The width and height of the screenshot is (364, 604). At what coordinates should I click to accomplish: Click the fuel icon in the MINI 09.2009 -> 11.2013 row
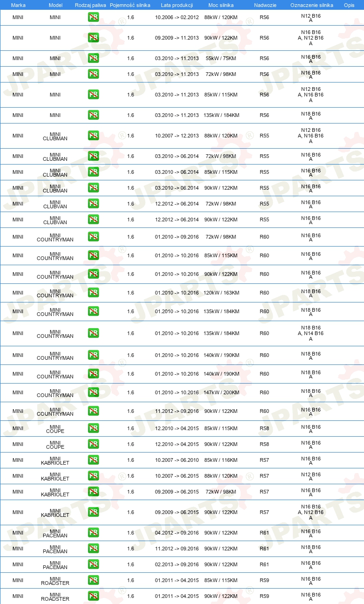pos(93,38)
